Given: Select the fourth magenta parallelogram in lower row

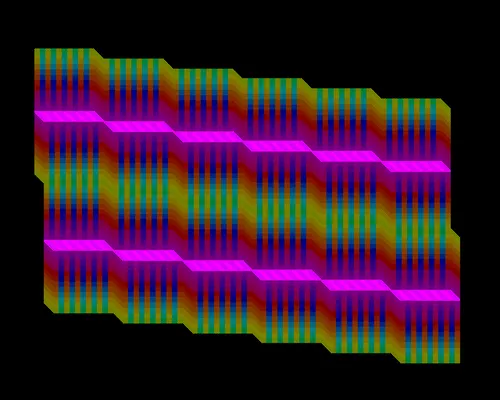Looking at the screenshot, I should tap(287, 275).
